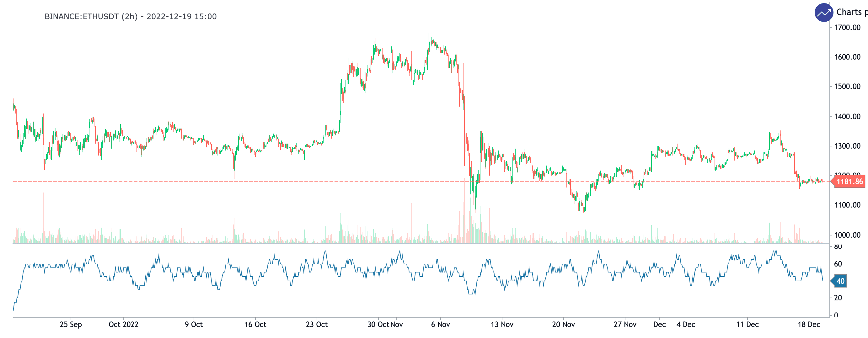Click the 1400.00 price axis label

click(847, 117)
